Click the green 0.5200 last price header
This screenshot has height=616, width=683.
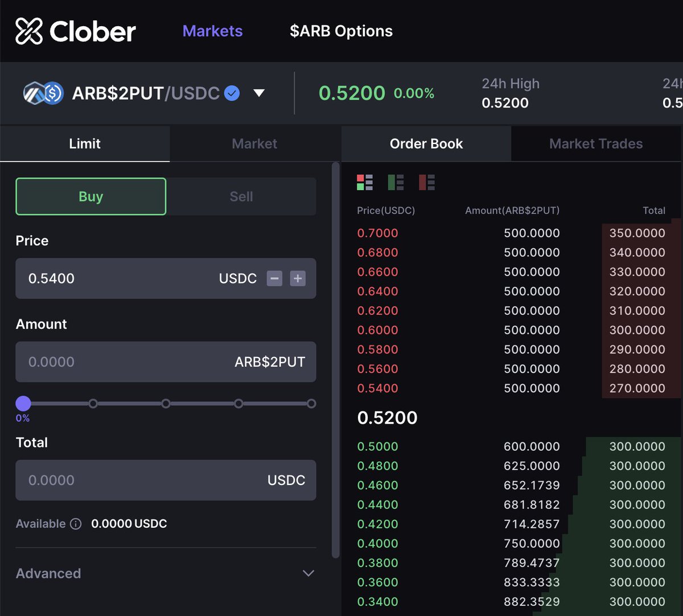352,93
